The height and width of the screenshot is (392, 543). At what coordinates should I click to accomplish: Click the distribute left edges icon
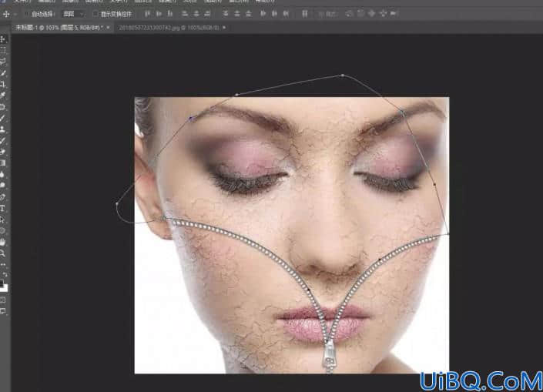pyautogui.click(x=263, y=14)
